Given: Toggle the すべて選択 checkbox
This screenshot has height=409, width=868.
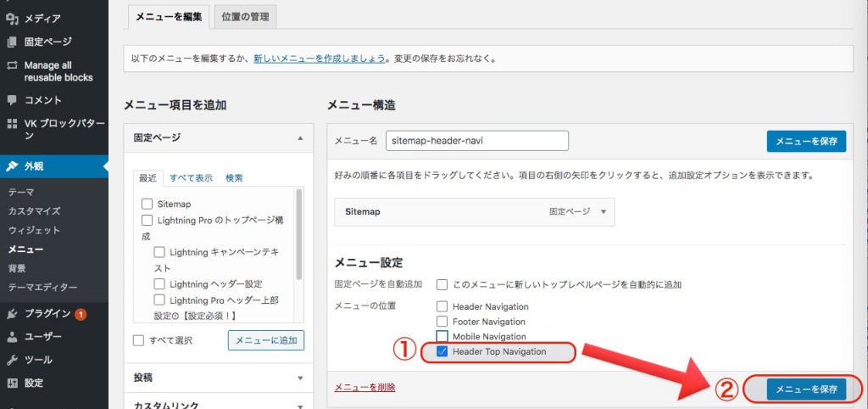Looking at the screenshot, I should point(138,340).
